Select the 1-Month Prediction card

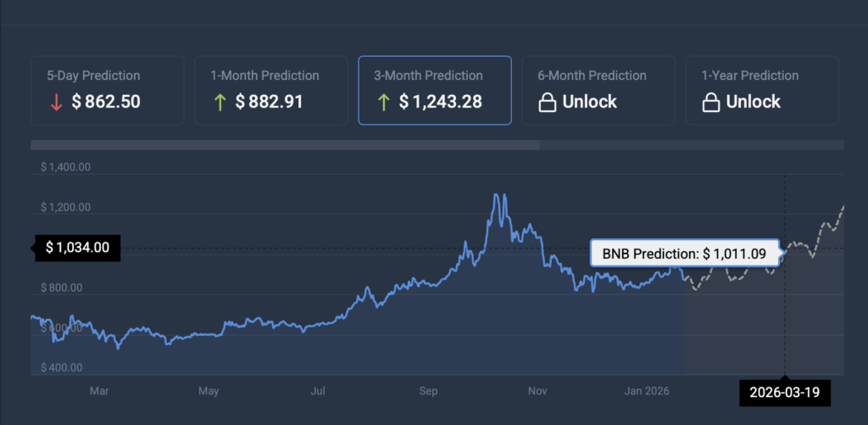tap(271, 90)
